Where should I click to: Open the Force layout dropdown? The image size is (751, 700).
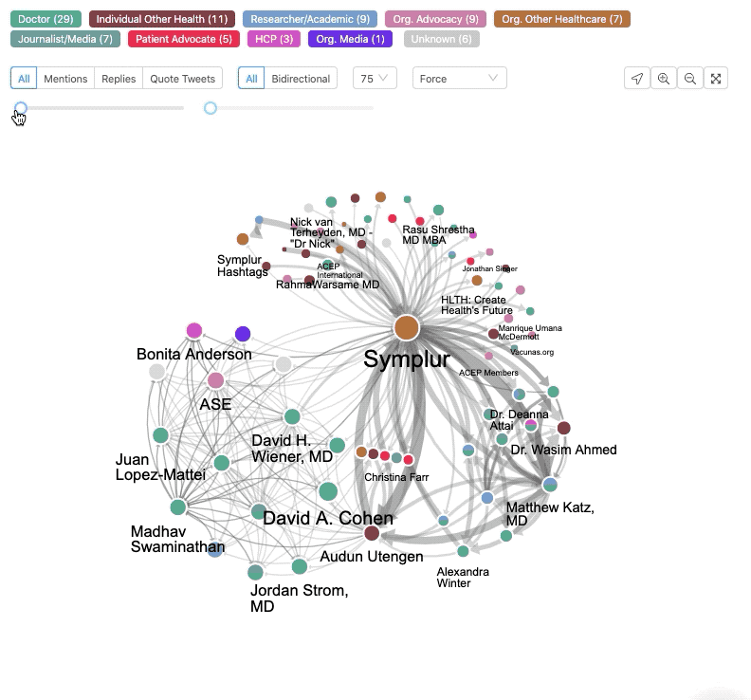click(x=459, y=78)
